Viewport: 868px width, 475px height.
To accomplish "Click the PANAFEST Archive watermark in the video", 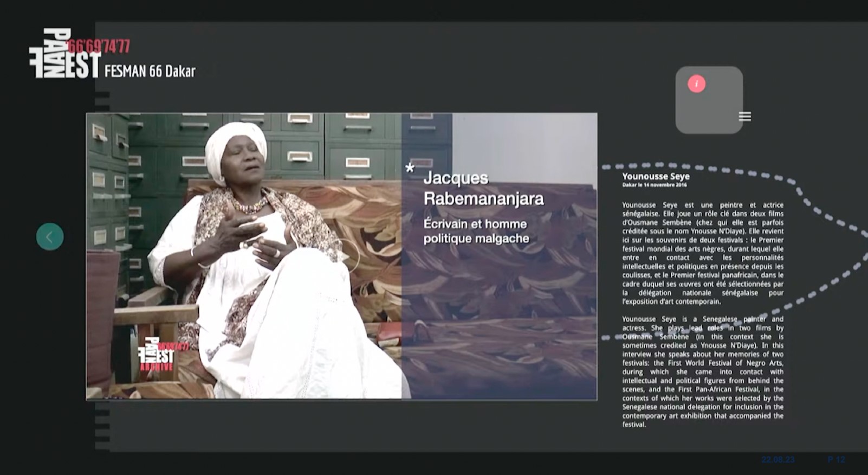I will coord(157,355).
